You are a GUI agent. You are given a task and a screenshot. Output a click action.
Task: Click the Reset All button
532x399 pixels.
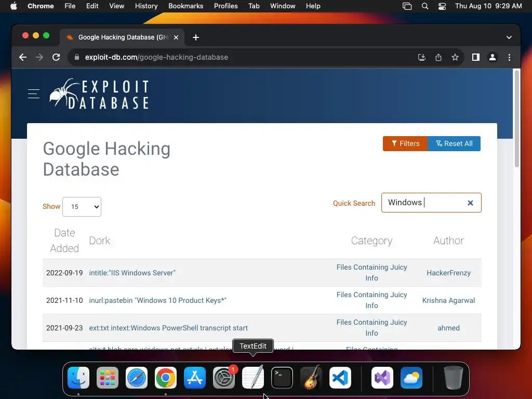(454, 143)
